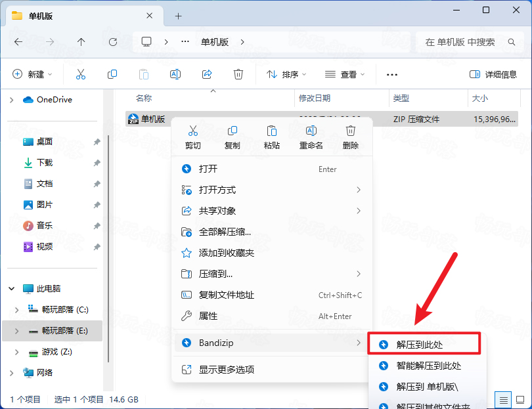532x409 pixels.
Task: Choose 粘贴 in the context menu
Action: [272, 137]
